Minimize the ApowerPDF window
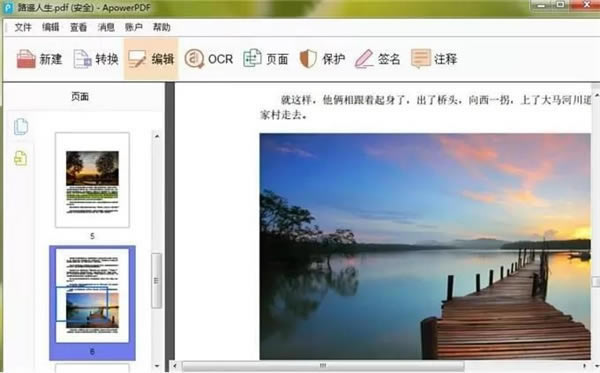 click(541, 5)
